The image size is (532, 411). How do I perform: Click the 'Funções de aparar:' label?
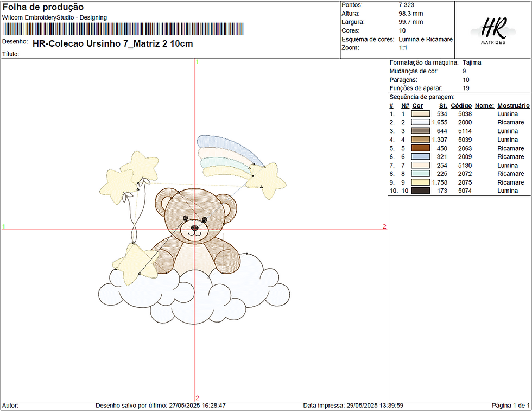tap(416, 88)
